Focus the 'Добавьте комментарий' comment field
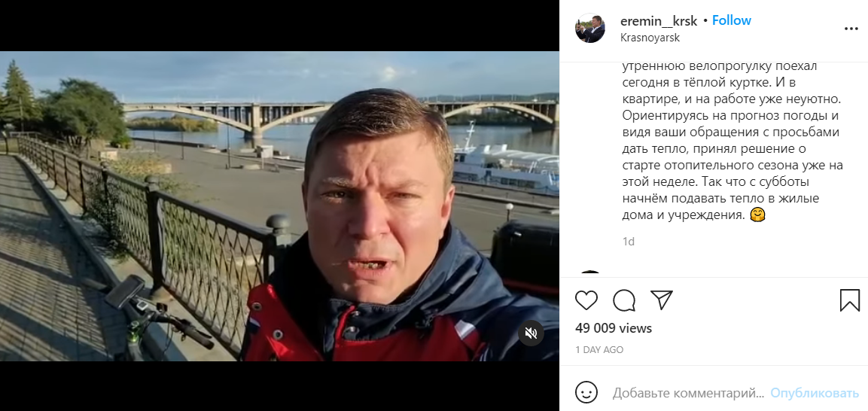868x411 pixels. pos(687,393)
